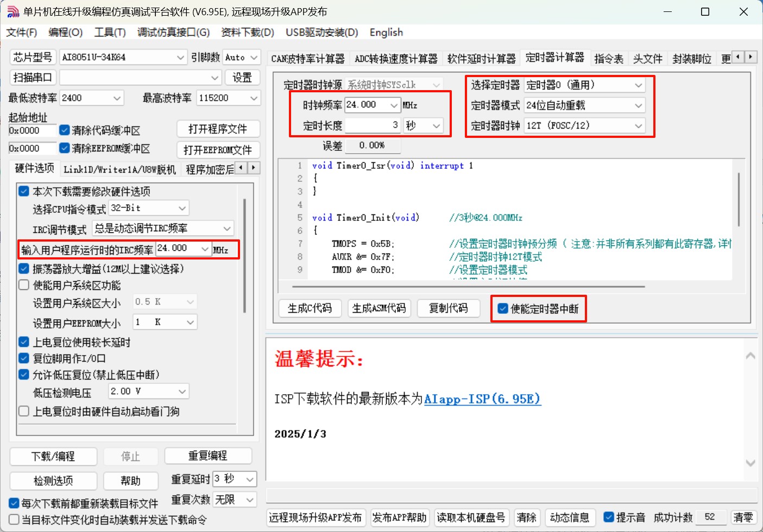Image resolution: width=763 pixels, height=532 pixels.
Task: Toggle 振荡器放大增益 checkbox
Action: coord(24,269)
